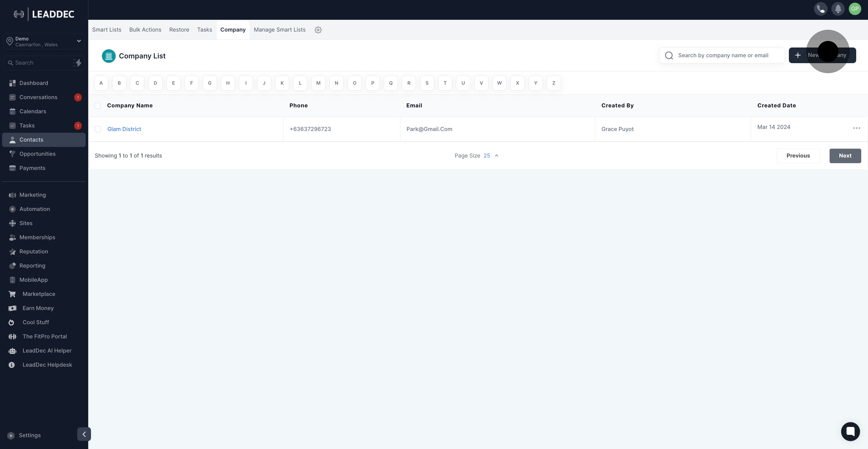Image resolution: width=868 pixels, height=449 pixels.
Task: Open Marketing in sidebar
Action: coord(44,195)
